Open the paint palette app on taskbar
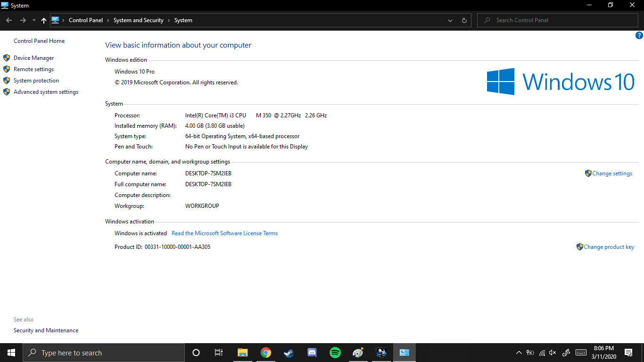644x362 pixels. coord(358,353)
